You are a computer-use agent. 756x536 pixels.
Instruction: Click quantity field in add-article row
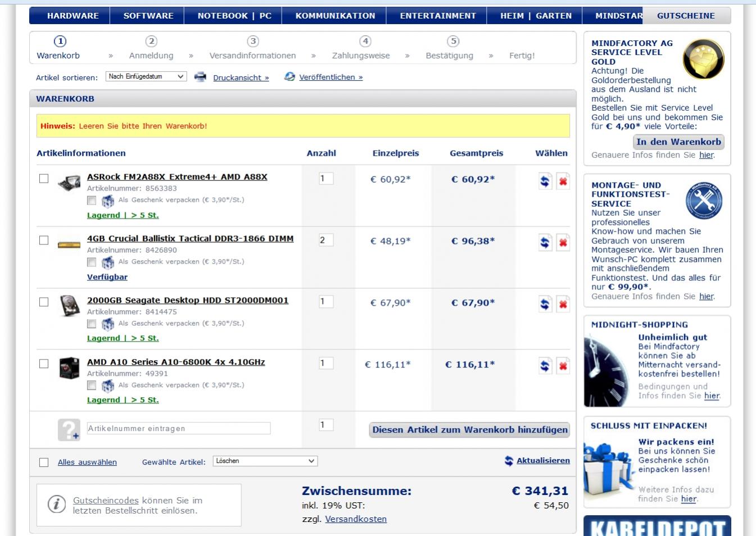click(326, 425)
